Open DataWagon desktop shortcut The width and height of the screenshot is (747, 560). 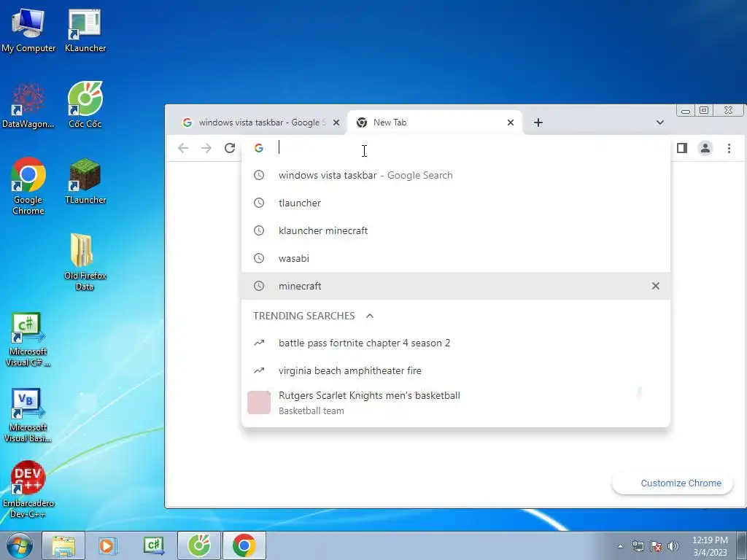pos(28,106)
